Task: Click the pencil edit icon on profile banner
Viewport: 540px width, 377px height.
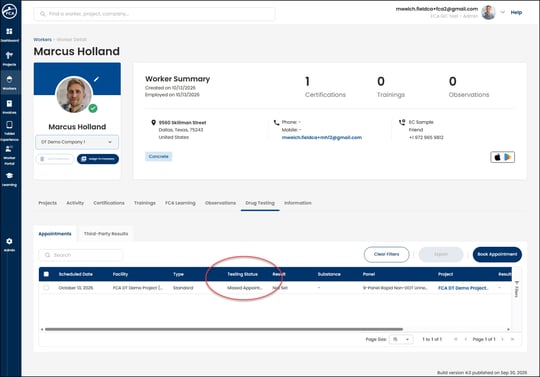Action: click(x=96, y=79)
